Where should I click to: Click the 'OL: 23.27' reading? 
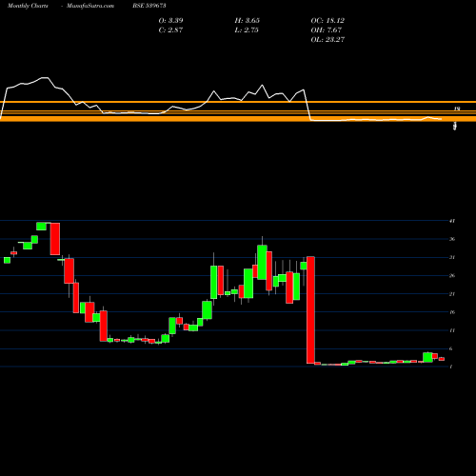pos(327,40)
